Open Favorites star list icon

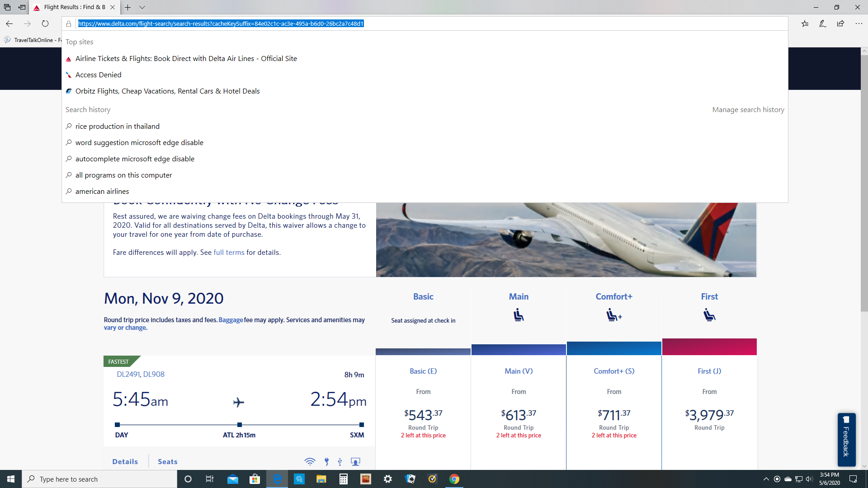(x=805, y=23)
